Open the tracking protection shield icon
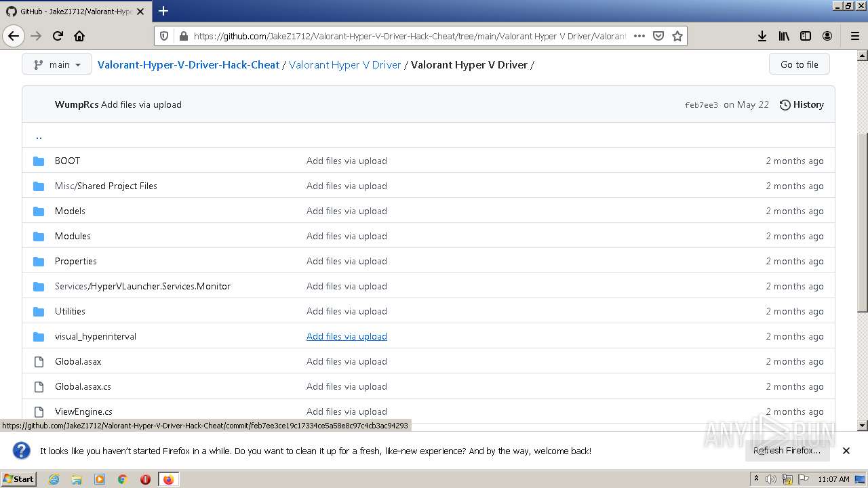Image resolution: width=868 pixels, height=488 pixels. 164,36
